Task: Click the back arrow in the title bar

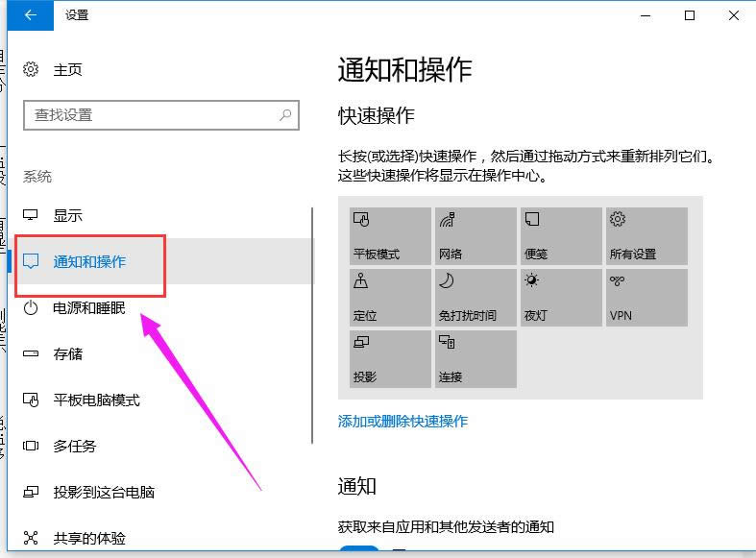Action: tap(32, 15)
